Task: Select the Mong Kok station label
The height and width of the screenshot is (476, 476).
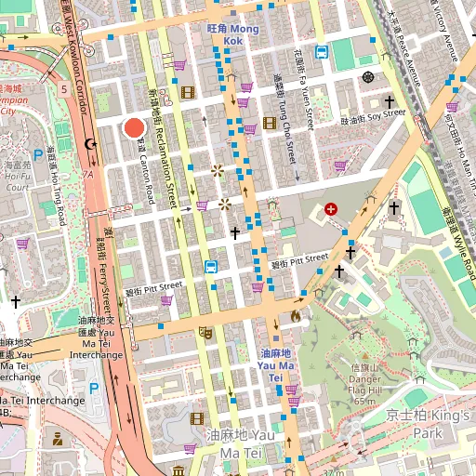Action: tap(233, 34)
